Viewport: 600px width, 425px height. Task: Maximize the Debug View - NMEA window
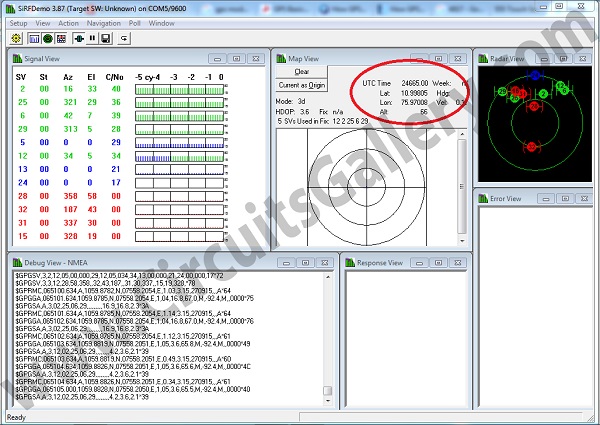coord(305,263)
